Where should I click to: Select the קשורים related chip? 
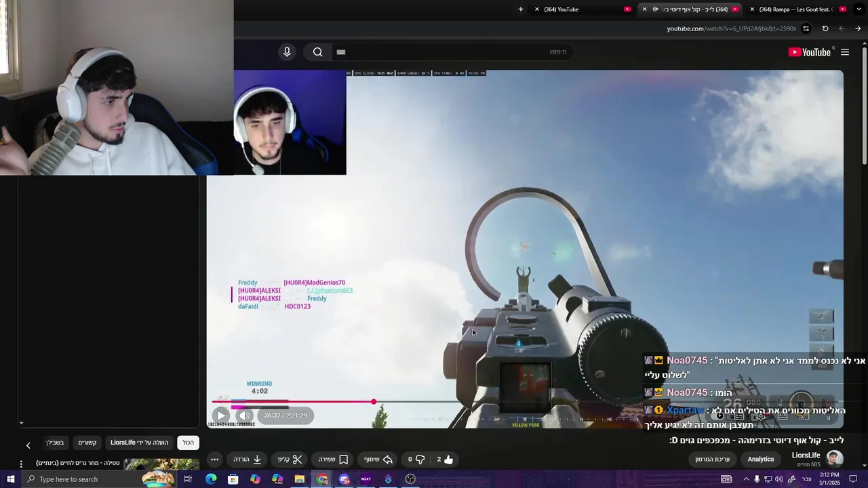(87, 443)
